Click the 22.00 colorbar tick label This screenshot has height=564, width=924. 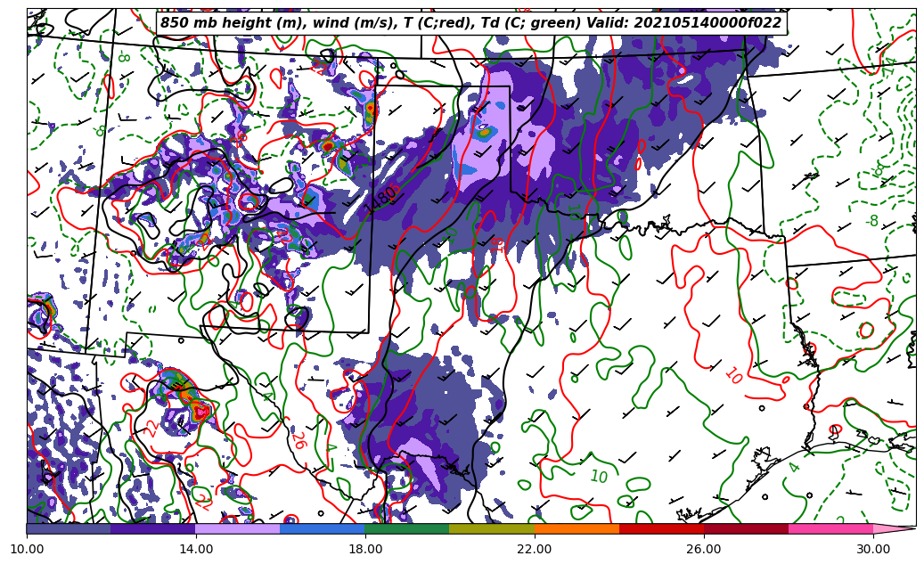tap(535, 550)
